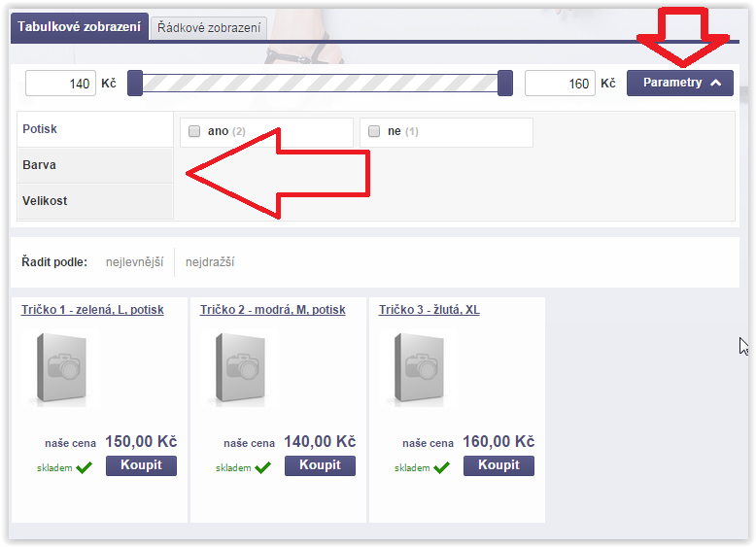Image resolution: width=756 pixels, height=547 pixels.
Task: Click the 'skladem' text under Tričko 3
Action: click(412, 468)
